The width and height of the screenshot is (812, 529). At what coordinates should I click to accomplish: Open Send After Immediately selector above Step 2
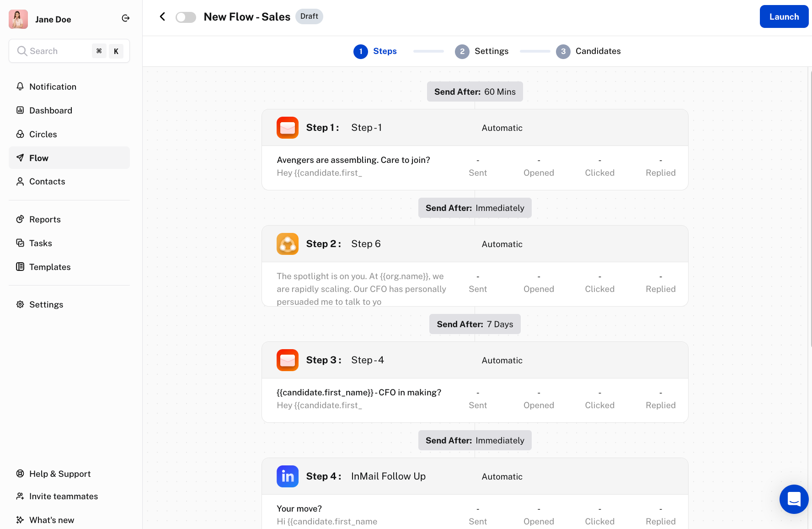(475, 208)
